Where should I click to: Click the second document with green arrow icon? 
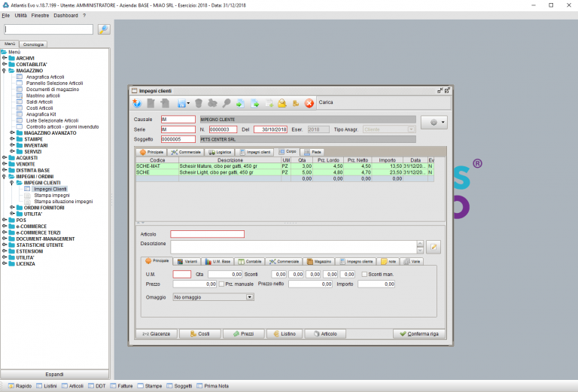pyautogui.click(x=254, y=103)
